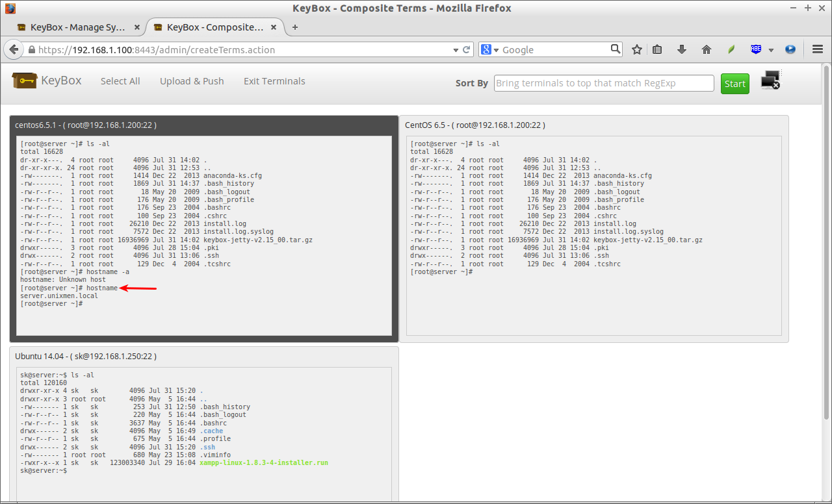Image resolution: width=832 pixels, height=504 pixels.
Task: Click the KeyBox brand name
Action: click(x=61, y=81)
